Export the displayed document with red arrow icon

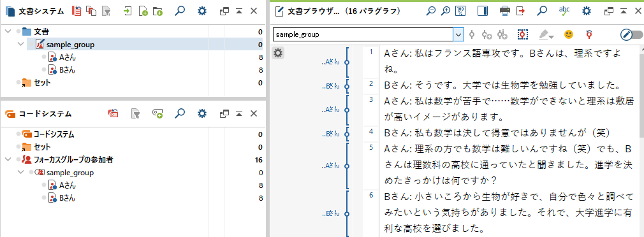click(x=520, y=11)
